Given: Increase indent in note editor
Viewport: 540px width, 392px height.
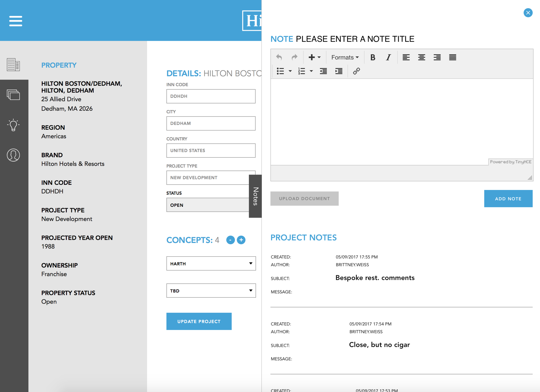Looking at the screenshot, I should point(338,71).
